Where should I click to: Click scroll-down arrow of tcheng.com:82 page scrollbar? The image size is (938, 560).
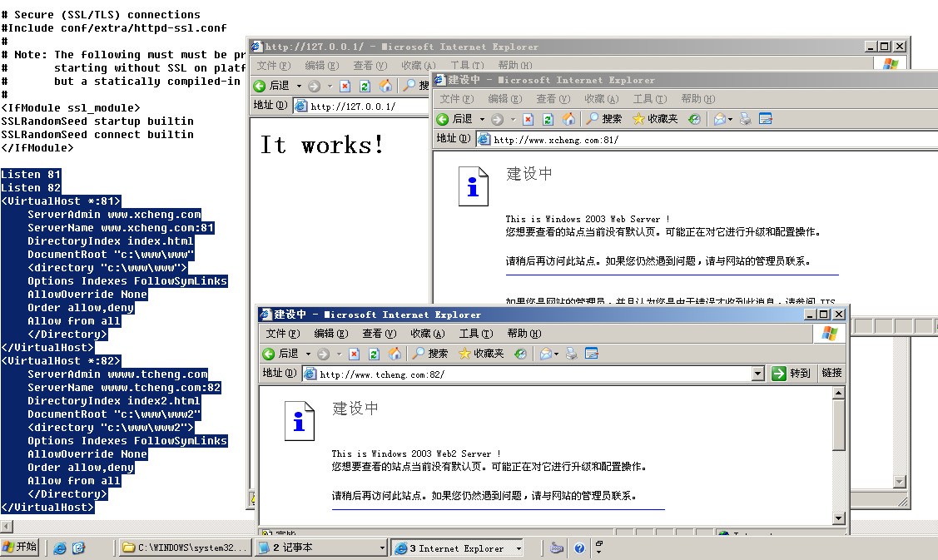tap(839, 518)
